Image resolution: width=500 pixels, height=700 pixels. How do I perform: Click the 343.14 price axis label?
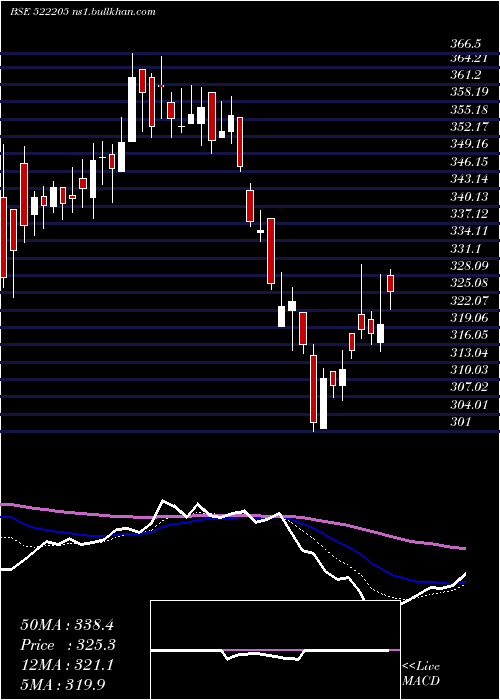coord(469,179)
